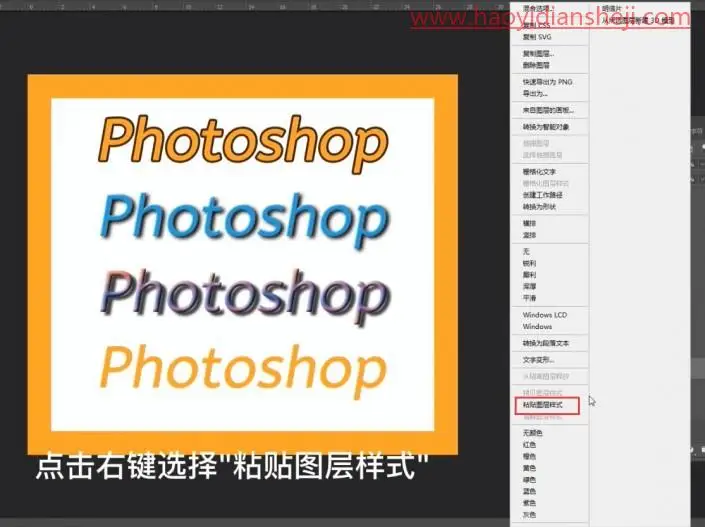This screenshot has height=527, width=705.
Task: Click the purple beveled Photoshop text on canvas
Action: point(245,297)
